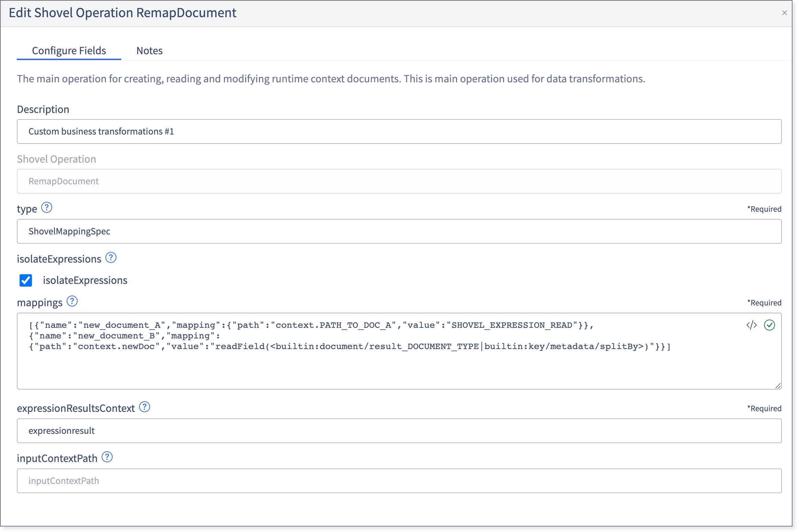The image size is (798, 532).
Task: Click the '*Required' note beside mappings
Action: pyautogui.click(x=764, y=303)
